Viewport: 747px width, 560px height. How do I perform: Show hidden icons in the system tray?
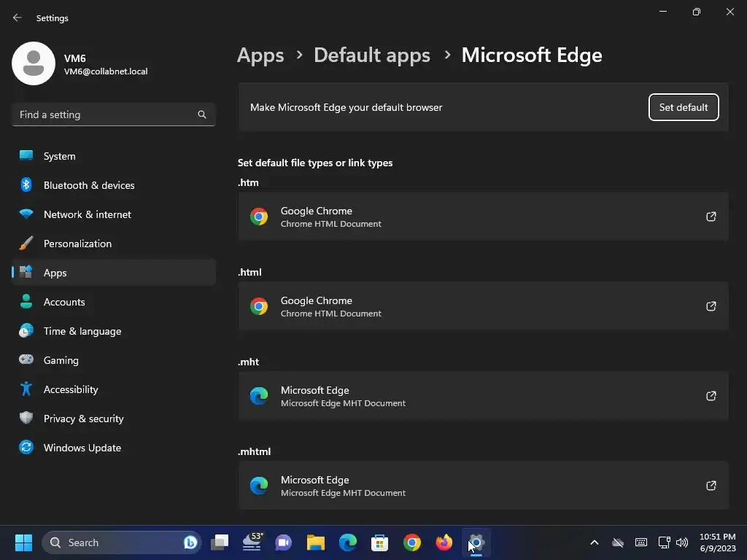tap(595, 542)
